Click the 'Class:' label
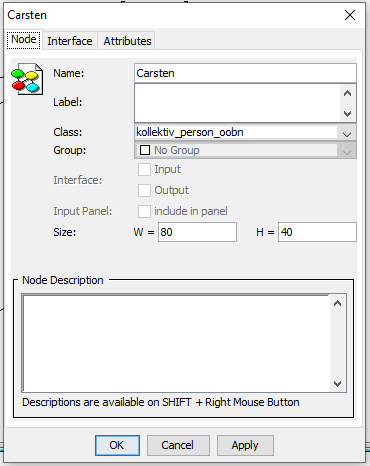The height and width of the screenshot is (466, 370). (68, 132)
